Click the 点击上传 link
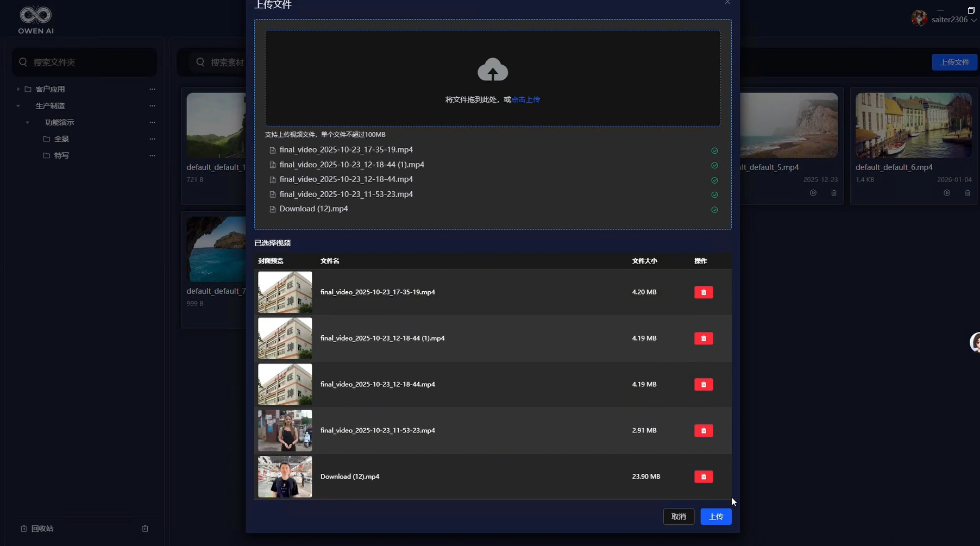980x546 pixels. coord(525,99)
